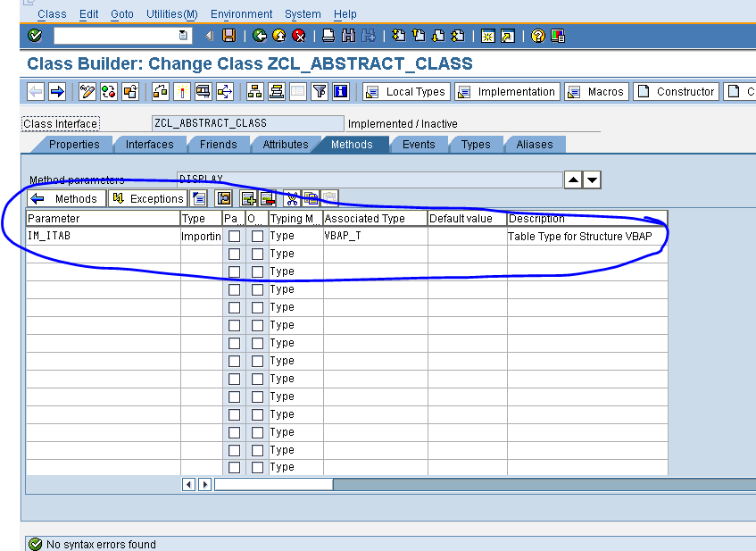This screenshot has width=756, height=551.
Task: Click the table scroll right arrow
Action: point(205,484)
